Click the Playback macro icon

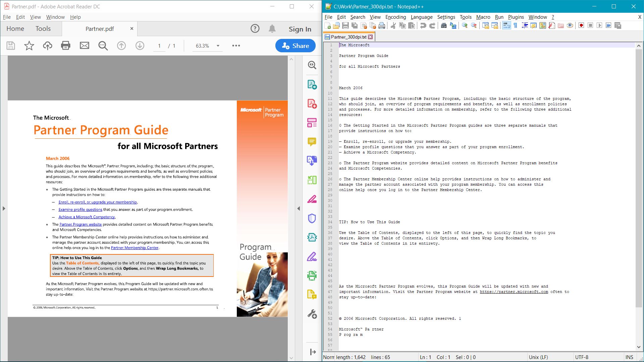[x=600, y=26]
